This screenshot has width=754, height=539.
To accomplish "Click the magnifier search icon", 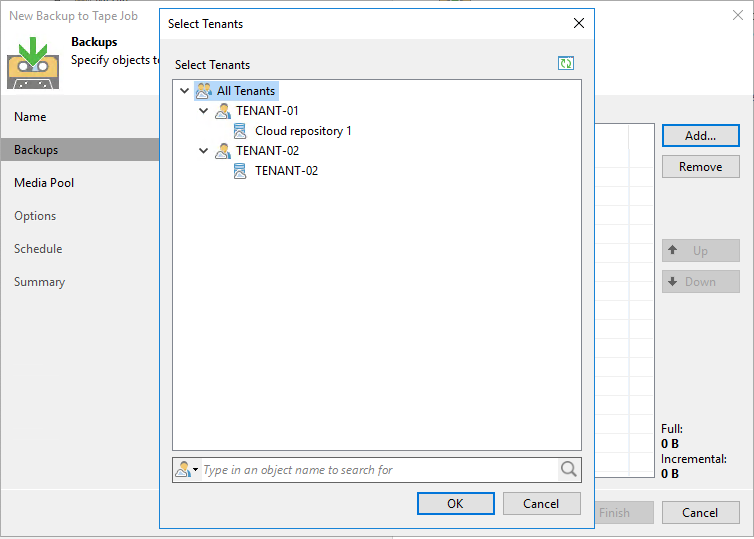I will point(568,469).
